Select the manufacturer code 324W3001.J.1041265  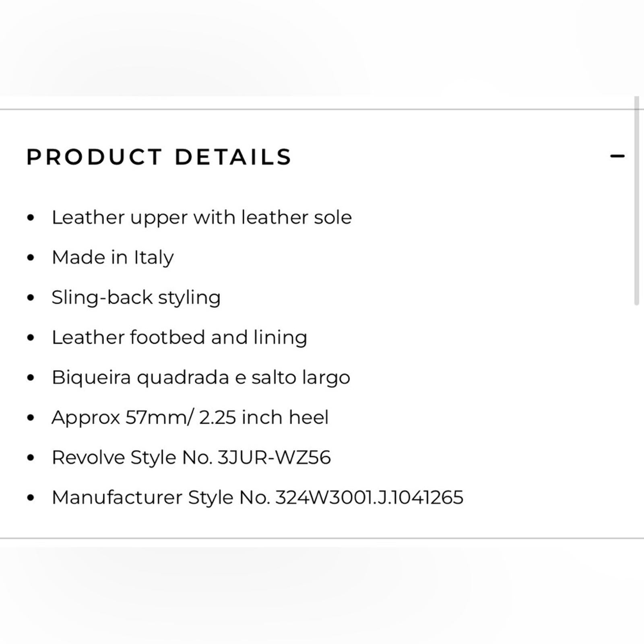[369, 498]
